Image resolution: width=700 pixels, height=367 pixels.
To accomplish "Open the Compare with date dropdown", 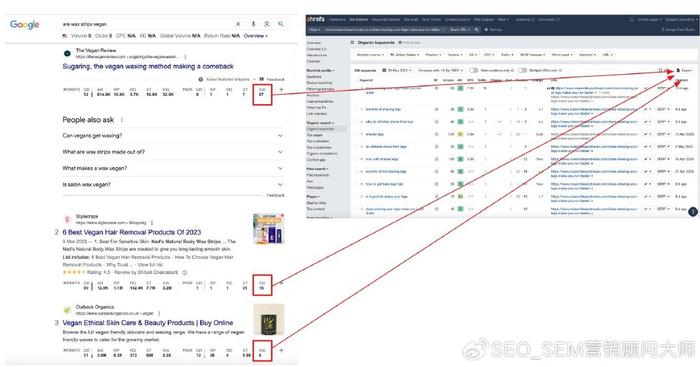I will [x=440, y=71].
